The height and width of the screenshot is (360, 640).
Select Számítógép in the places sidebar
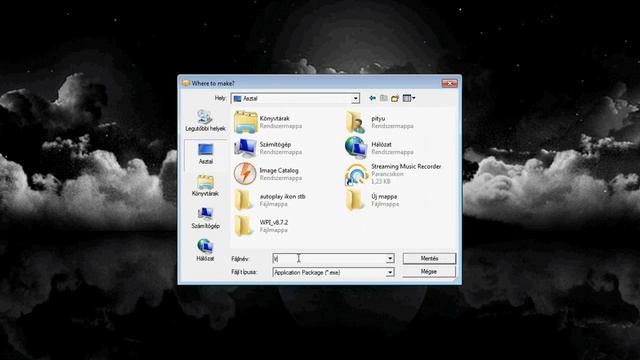pyautogui.click(x=205, y=218)
